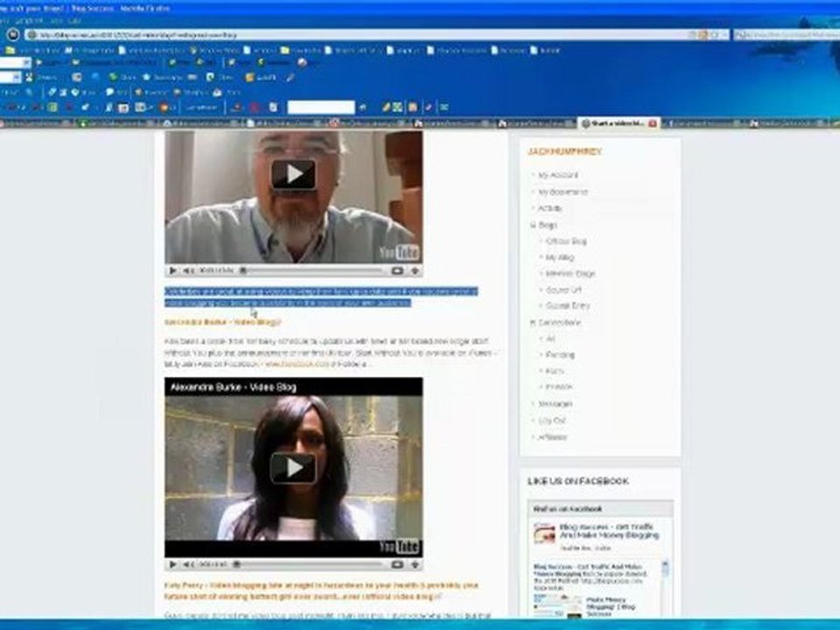Open the Official Blog sidebar link
Image resolution: width=840 pixels, height=630 pixels.
tap(566, 241)
